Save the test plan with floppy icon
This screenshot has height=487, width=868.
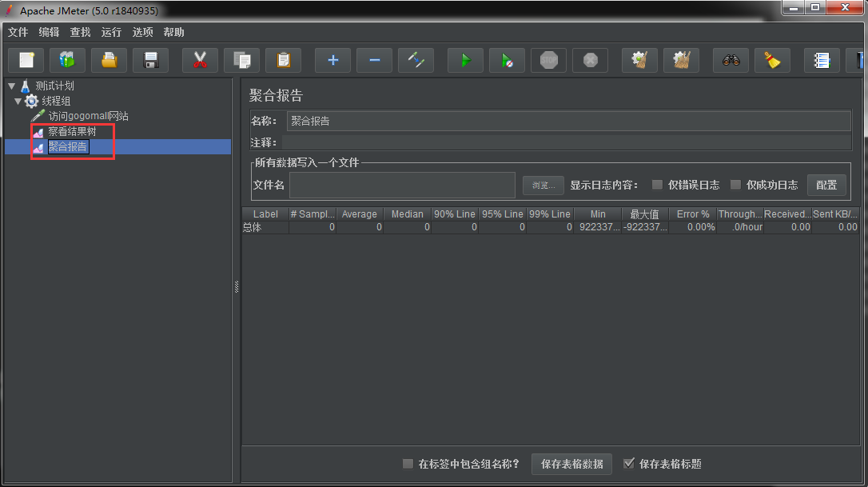pos(150,60)
